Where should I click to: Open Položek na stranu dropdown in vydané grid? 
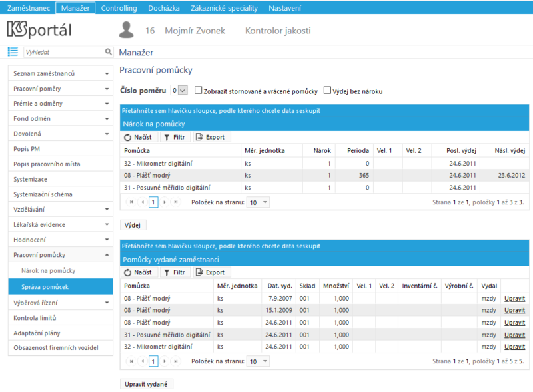click(258, 361)
